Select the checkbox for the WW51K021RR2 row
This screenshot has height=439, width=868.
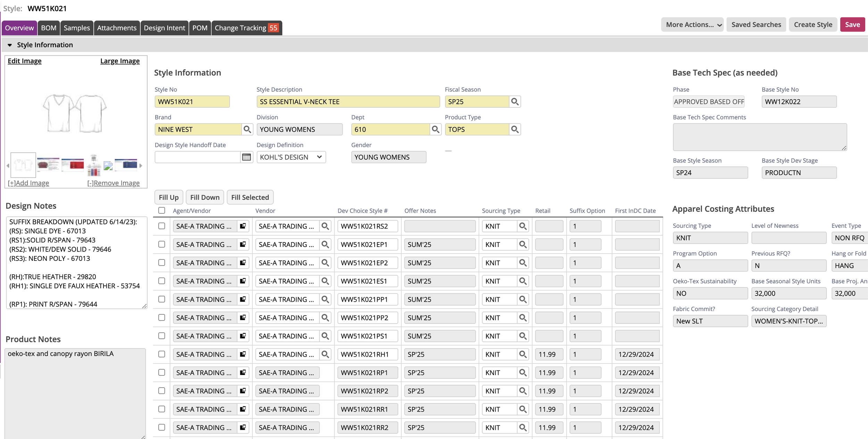[161, 427]
